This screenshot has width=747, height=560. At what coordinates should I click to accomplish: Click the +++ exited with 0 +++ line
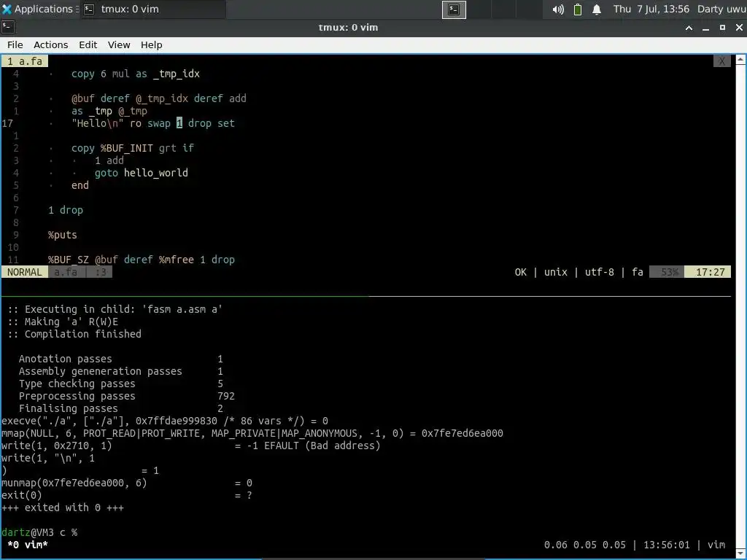point(63,507)
